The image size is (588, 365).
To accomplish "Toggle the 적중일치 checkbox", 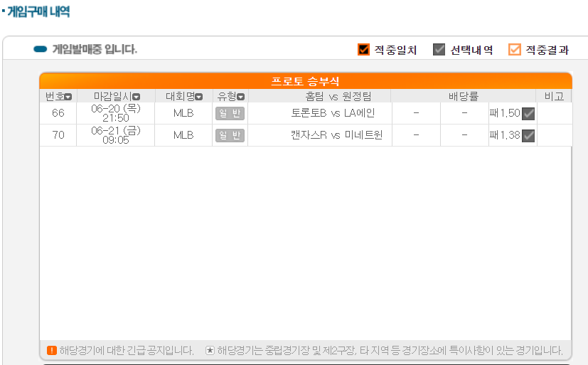I will 364,50.
